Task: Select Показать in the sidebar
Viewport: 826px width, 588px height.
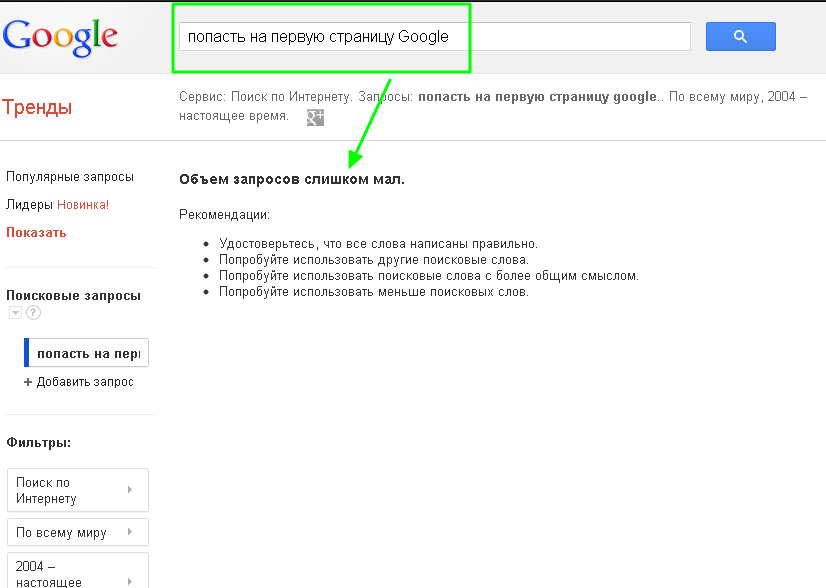Action: pos(36,232)
